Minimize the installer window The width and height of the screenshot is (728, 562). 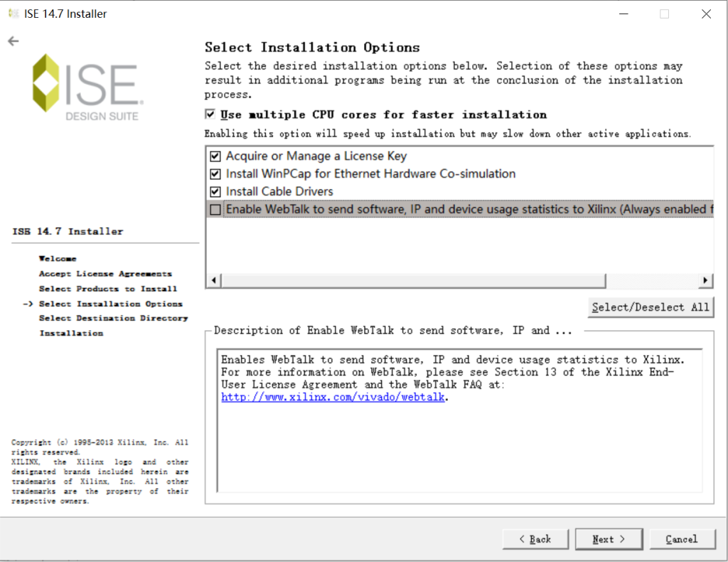(623, 14)
